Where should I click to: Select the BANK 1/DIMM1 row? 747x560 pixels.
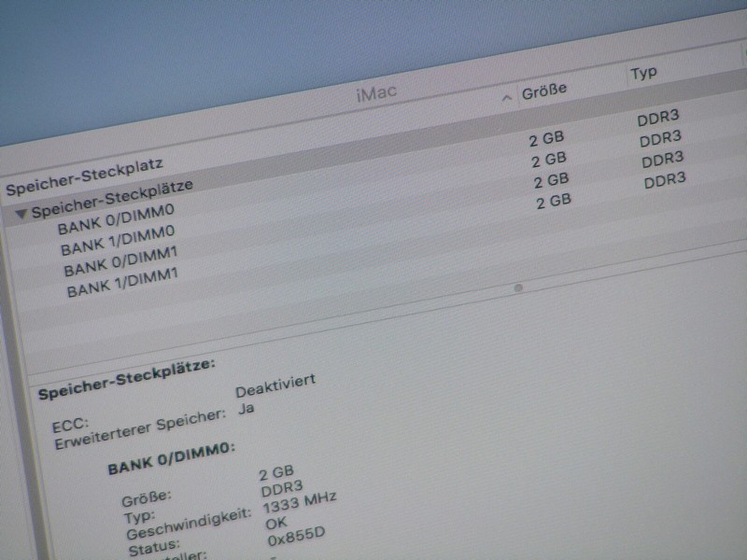(122, 283)
